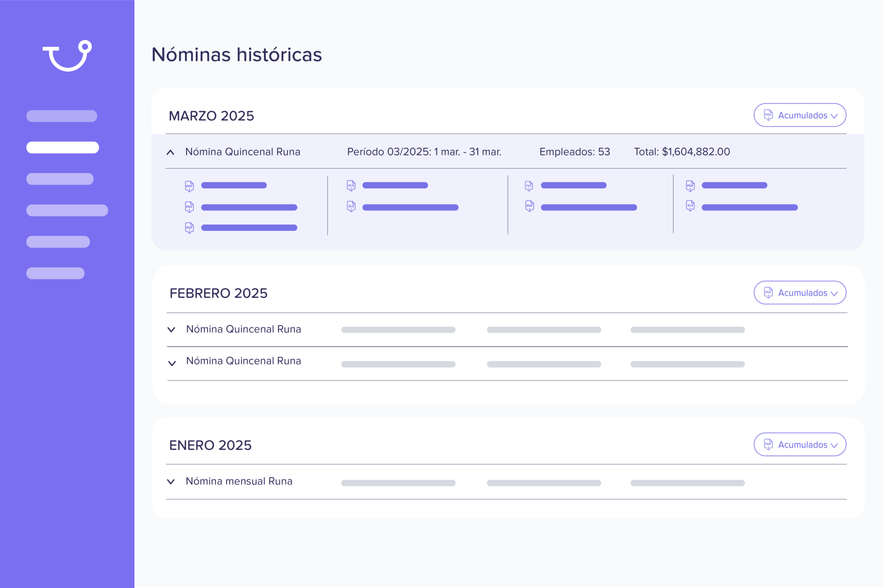Screen dimensions: 884x588
Task: Open Acumulados dropdown for Enero 2025
Action: tap(800, 445)
